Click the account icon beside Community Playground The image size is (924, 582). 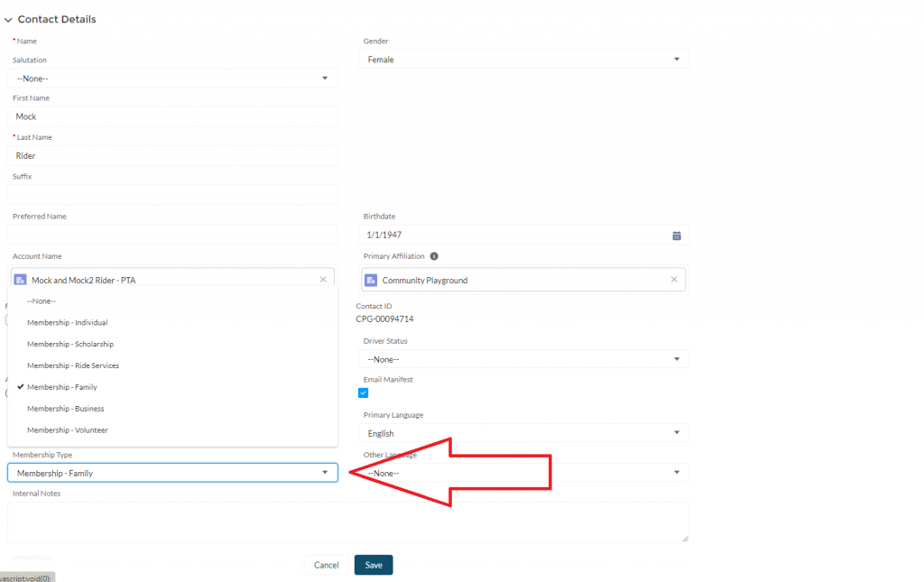click(x=371, y=281)
